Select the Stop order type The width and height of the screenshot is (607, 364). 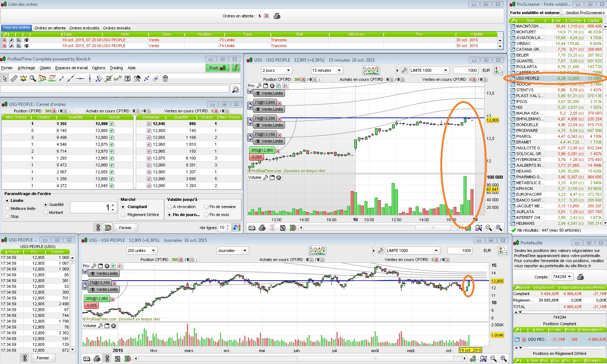[7, 216]
